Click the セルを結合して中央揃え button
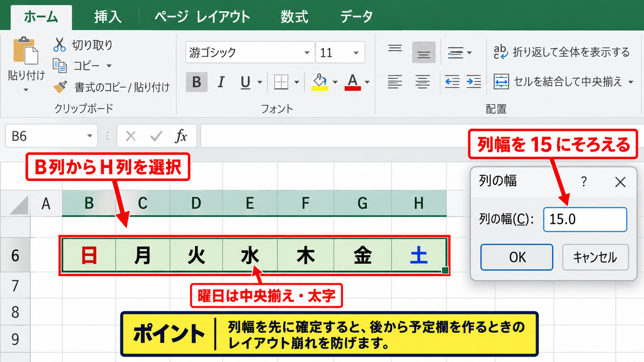 [558, 82]
